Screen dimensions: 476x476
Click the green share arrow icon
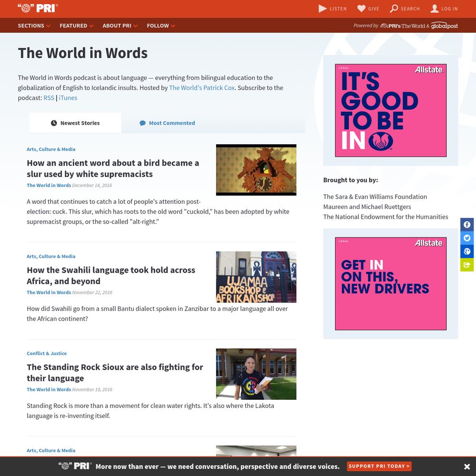click(467, 265)
